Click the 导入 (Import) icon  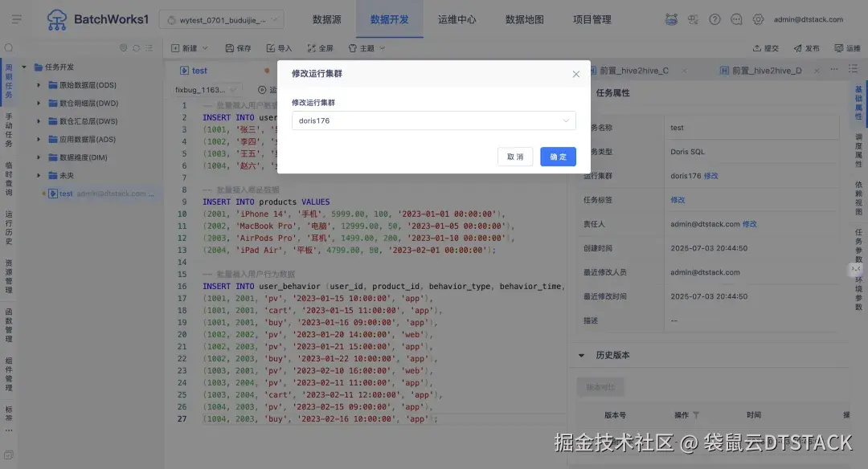point(277,47)
